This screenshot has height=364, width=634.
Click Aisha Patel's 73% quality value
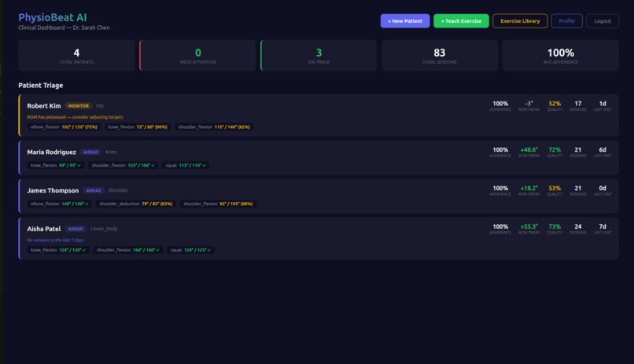555,226
